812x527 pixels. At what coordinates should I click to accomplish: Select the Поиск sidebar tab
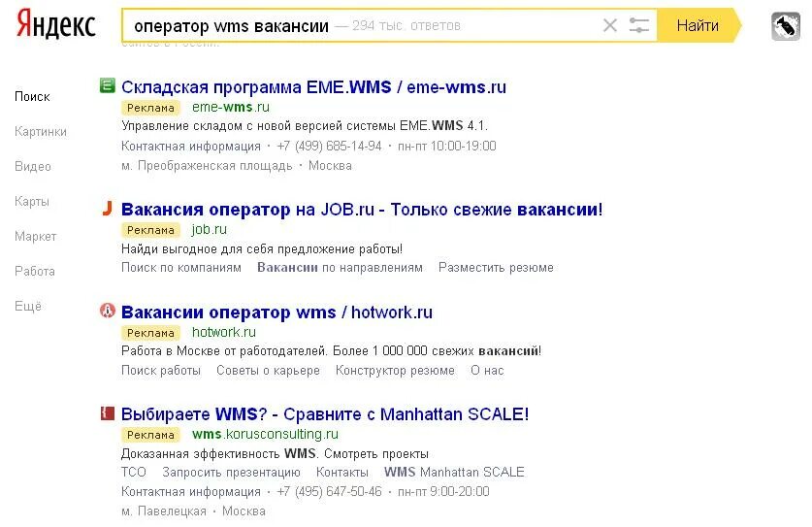tap(32, 96)
